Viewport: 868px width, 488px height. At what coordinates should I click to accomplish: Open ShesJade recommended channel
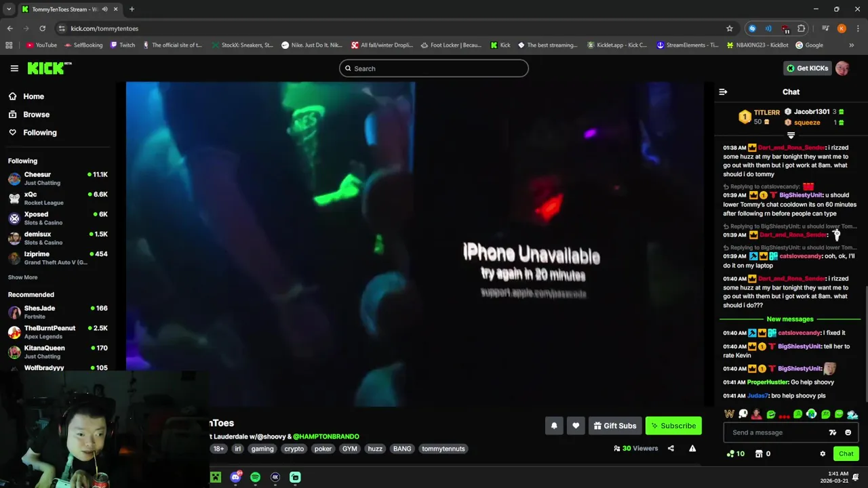click(x=58, y=312)
